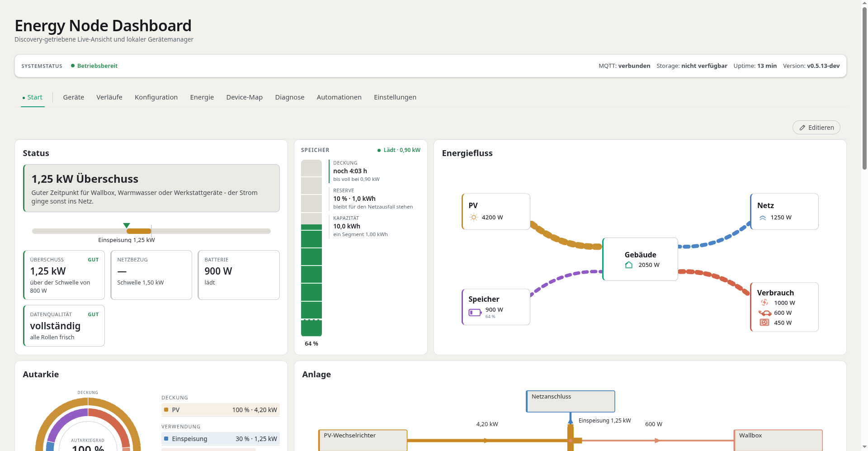The width and height of the screenshot is (868, 451).
Task: Select the Batterie 900 W card
Action: pyautogui.click(x=239, y=275)
